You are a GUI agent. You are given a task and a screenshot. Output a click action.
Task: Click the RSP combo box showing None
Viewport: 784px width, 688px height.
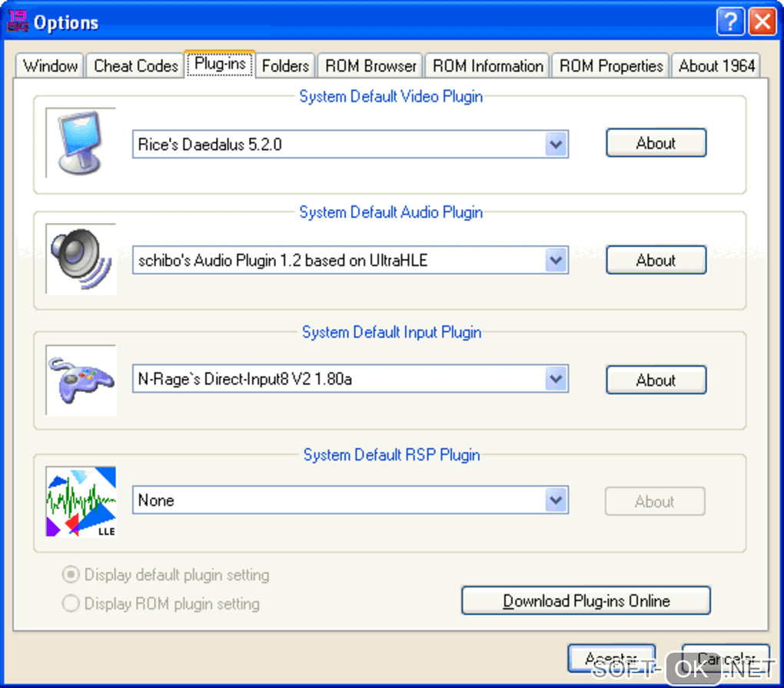[x=350, y=500]
